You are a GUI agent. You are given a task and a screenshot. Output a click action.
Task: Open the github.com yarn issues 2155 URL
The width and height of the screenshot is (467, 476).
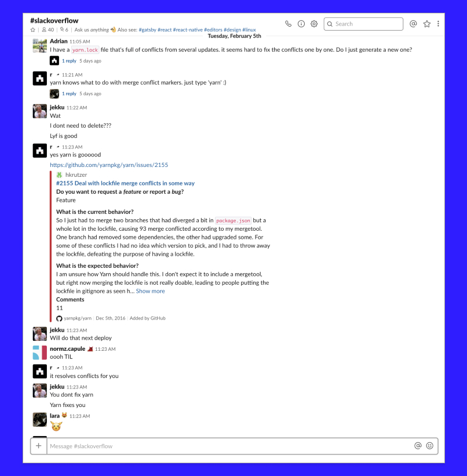[x=109, y=165]
